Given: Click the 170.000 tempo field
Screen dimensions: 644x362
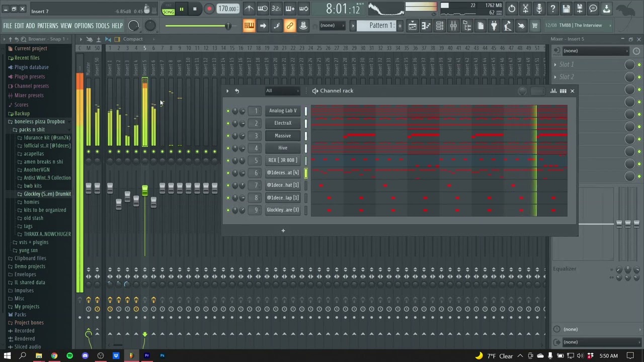Looking at the screenshot, I should (x=228, y=9).
